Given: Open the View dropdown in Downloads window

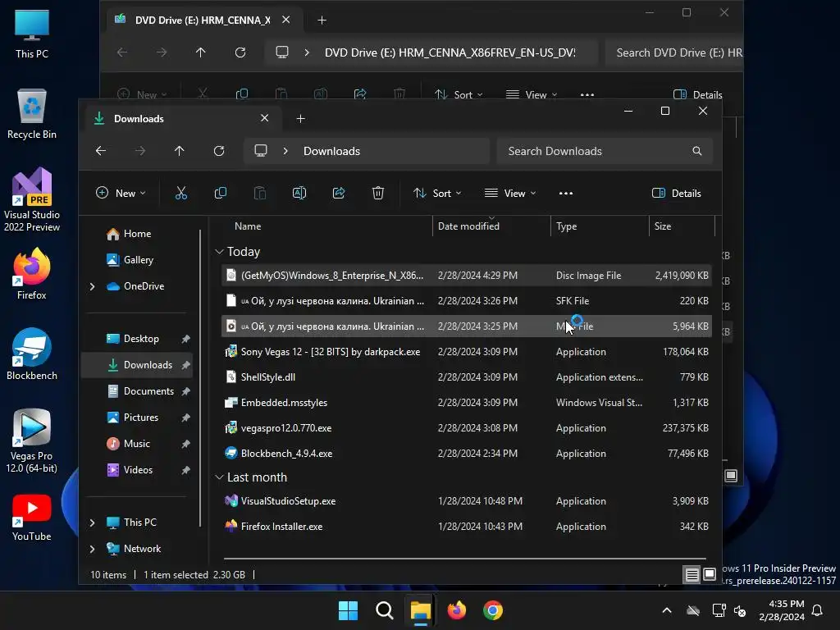Looking at the screenshot, I should point(510,194).
